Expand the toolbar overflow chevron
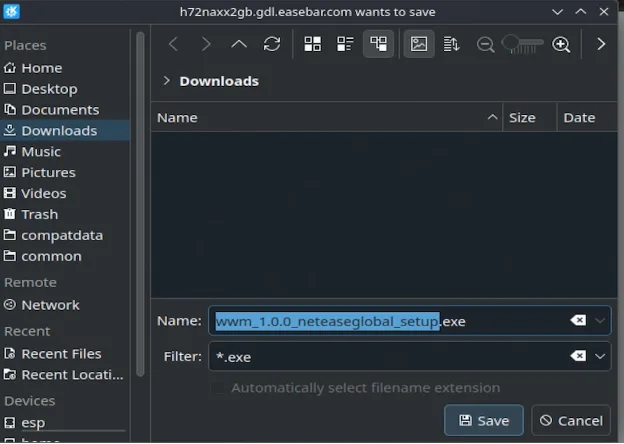Viewport: 624px width, 444px height. click(x=600, y=44)
